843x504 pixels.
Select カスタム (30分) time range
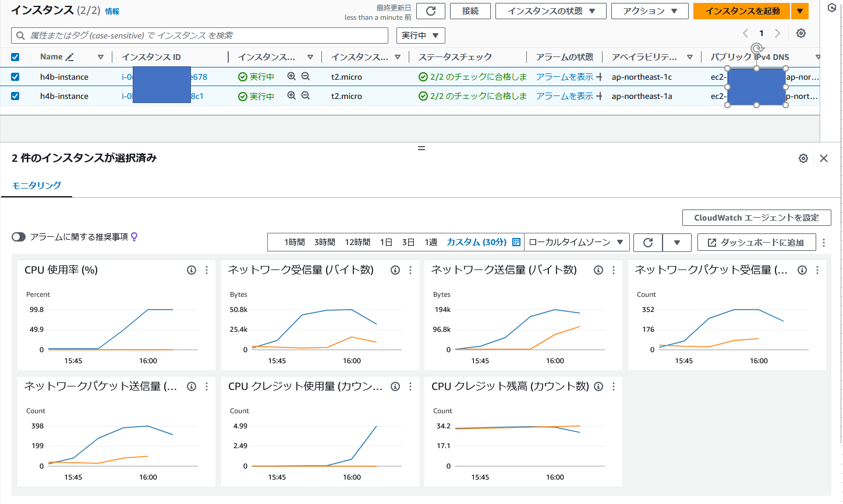[x=476, y=242]
